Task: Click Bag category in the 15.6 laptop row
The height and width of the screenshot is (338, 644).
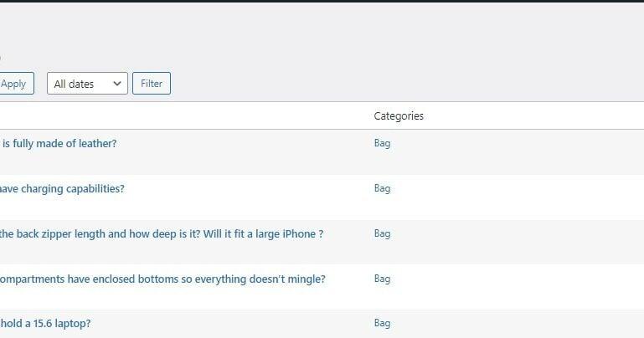Action: tap(382, 323)
